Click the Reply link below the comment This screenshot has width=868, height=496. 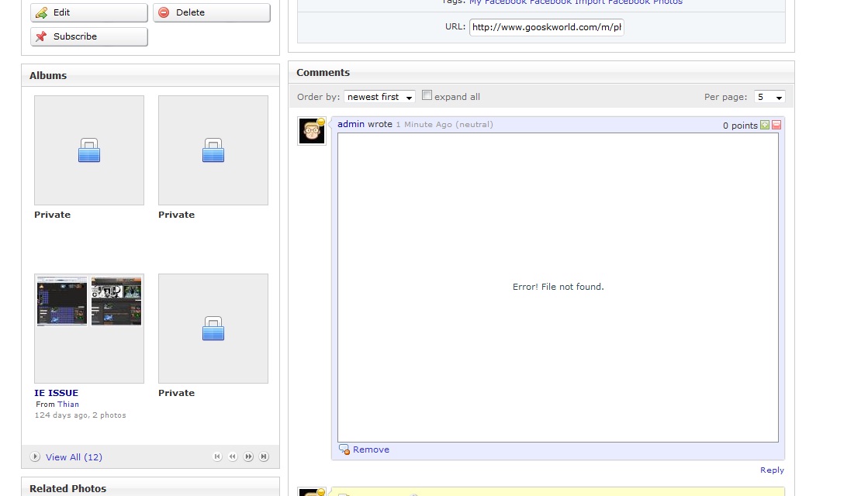coord(771,470)
